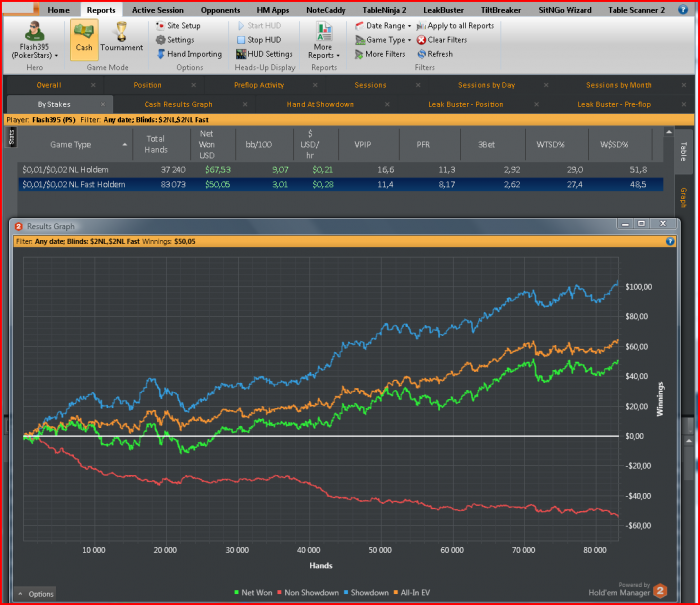Refresh the report data
The width and height of the screenshot is (700, 605).
tap(435, 54)
